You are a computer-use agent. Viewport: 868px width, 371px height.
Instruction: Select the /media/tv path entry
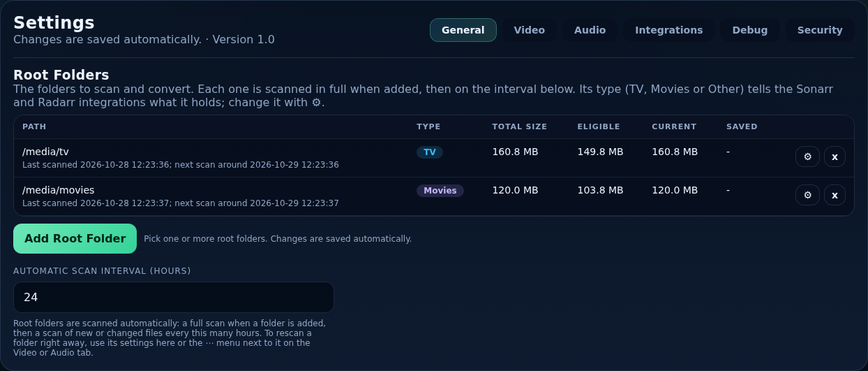point(45,152)
